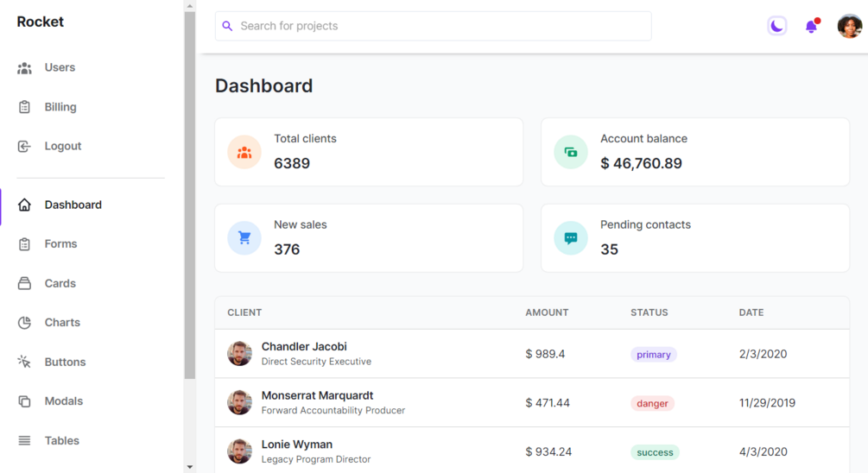
Task: Click inside Search for projects field
Action: coord(440,26)
